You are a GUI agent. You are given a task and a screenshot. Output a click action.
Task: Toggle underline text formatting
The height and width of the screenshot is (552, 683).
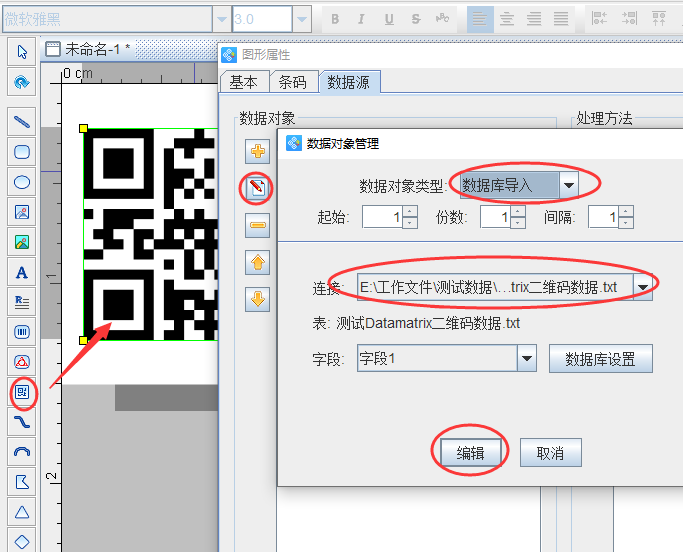[389, 19]
